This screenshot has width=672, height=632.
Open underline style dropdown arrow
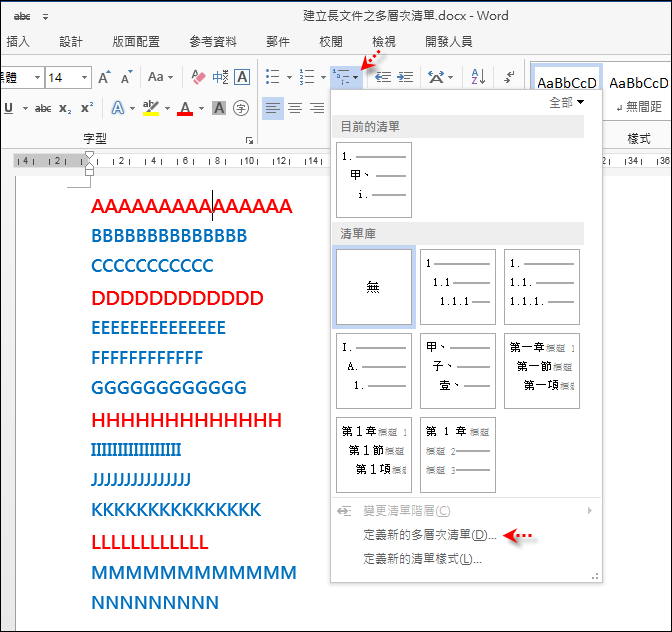[x=25, y=108]
